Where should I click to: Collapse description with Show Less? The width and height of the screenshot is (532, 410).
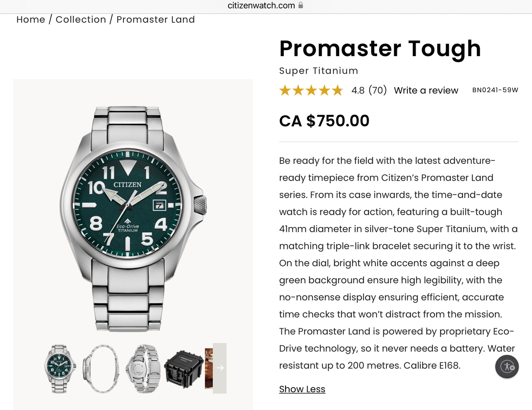click(302, 389)
